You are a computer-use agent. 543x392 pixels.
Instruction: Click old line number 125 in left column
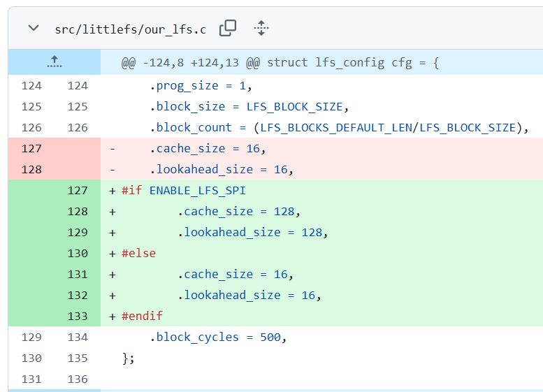pos(31,107)
